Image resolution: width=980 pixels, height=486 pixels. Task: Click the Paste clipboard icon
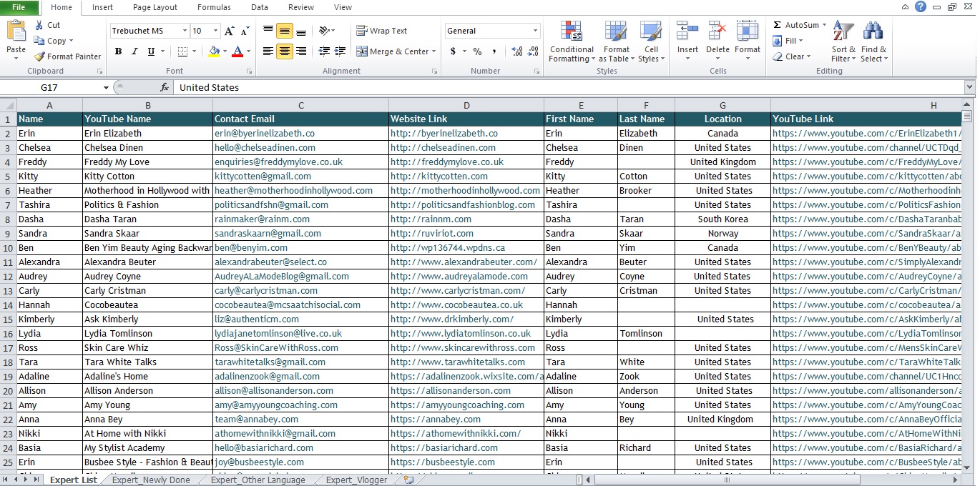[x=16, y=31]
